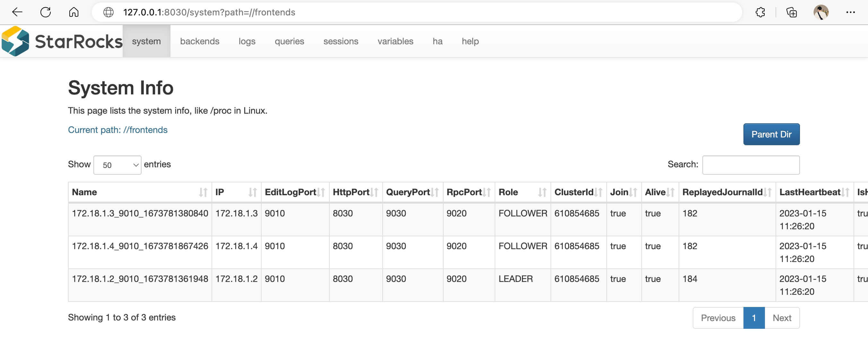Image resolution: width=868 pixels, height=350 pixels.
Task: Focus the Search input field
Action: [x=751, y=165]
